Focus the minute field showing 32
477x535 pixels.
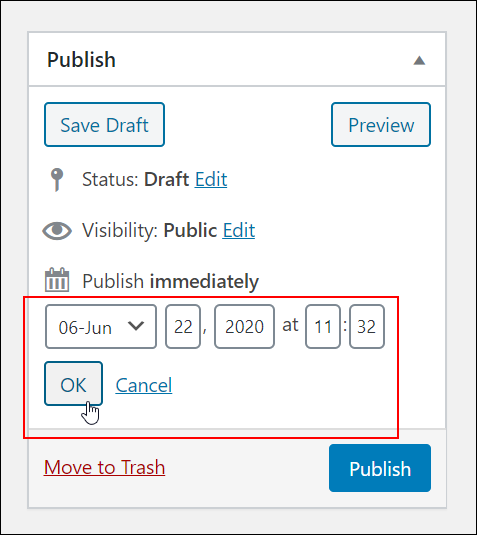367,327
